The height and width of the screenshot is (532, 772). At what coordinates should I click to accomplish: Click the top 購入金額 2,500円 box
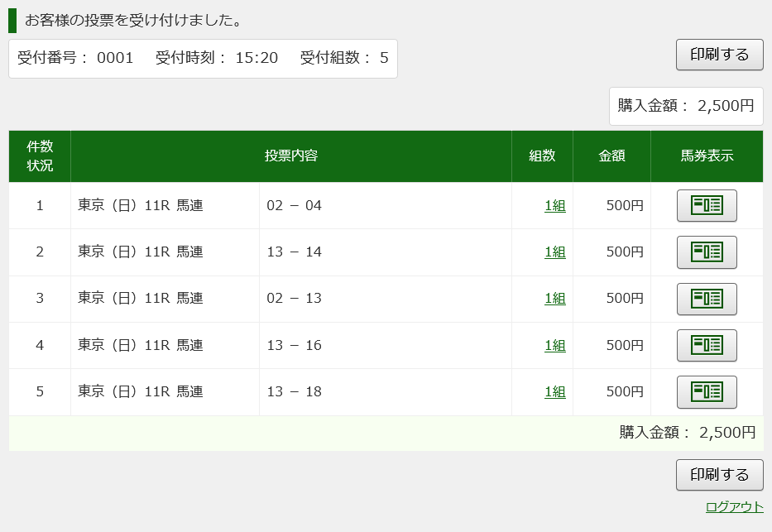click(686, 106)
